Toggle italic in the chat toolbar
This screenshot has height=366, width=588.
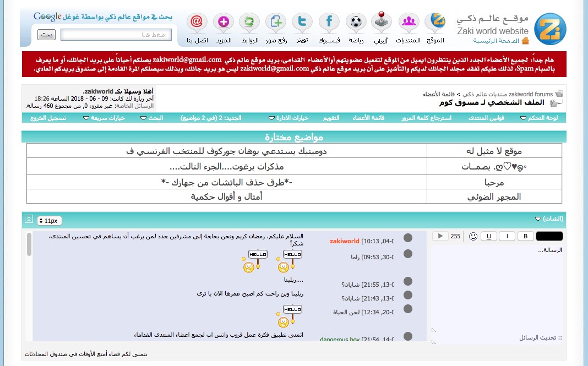pos(507,236)
